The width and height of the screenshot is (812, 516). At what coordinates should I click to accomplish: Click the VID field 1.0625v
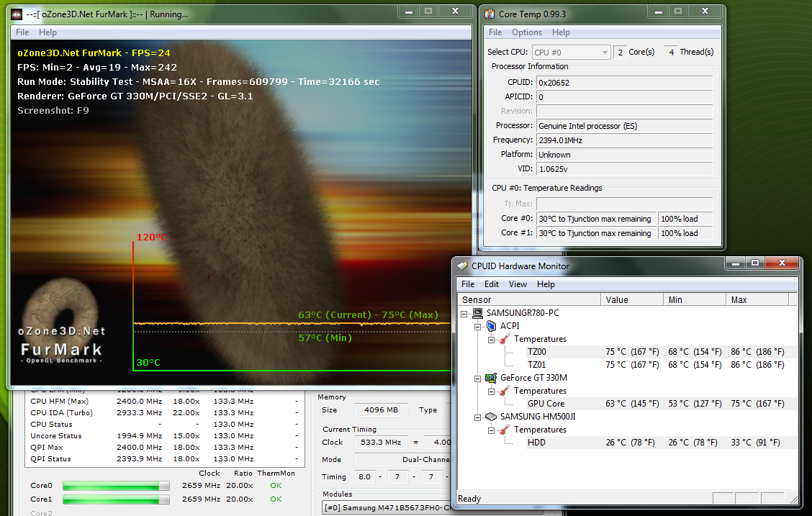(625, 169)
